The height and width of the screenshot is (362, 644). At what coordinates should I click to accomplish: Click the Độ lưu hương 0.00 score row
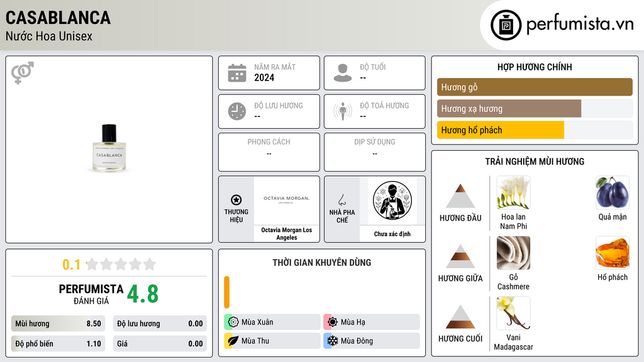click(x=160, y=324)
